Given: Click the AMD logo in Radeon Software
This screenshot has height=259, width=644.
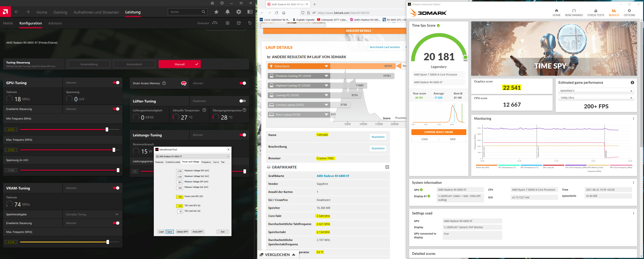Looking at the screenshot, I should point(5,12).
